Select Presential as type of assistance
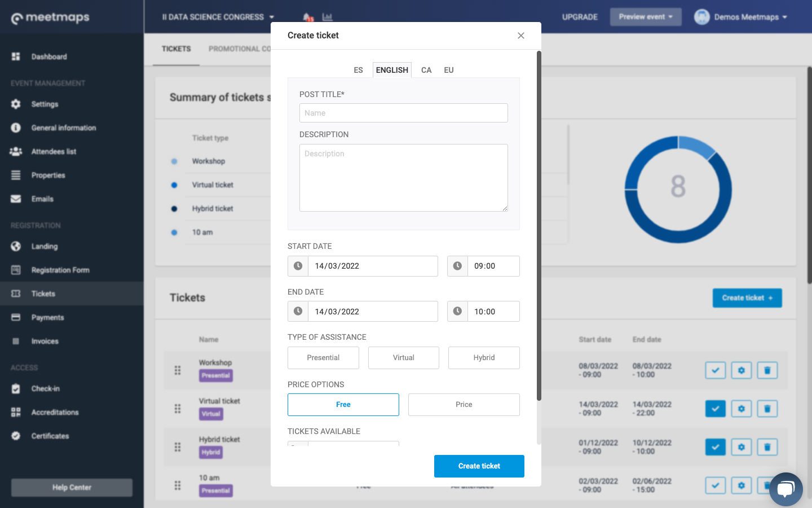The height and width of the screenshot is (508, 812). coord(323,358)
